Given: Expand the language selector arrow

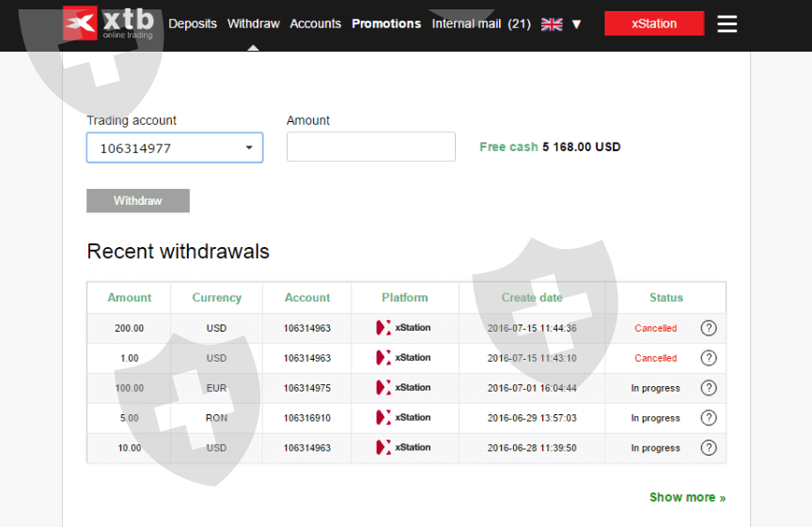Looking at the screenshot, I should click(x=576, y=24).
